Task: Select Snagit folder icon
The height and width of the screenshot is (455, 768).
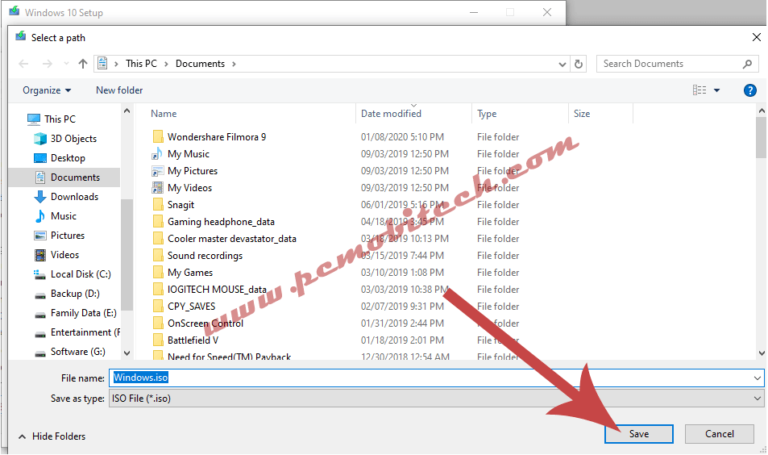Action: [x=158, y=205]
